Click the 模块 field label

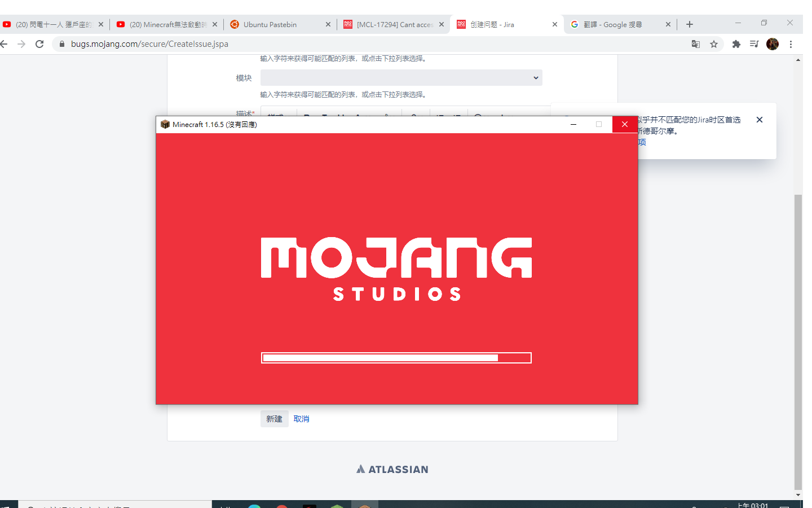244,78
